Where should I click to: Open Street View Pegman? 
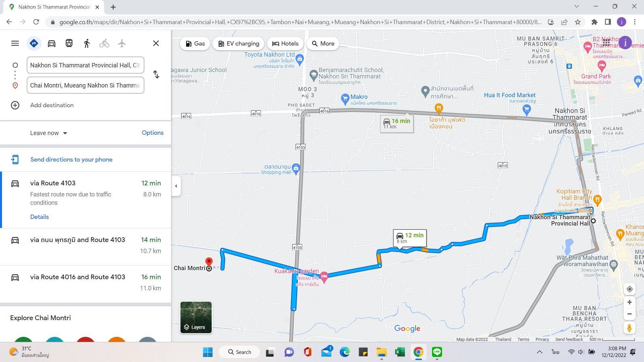[630, 328]
